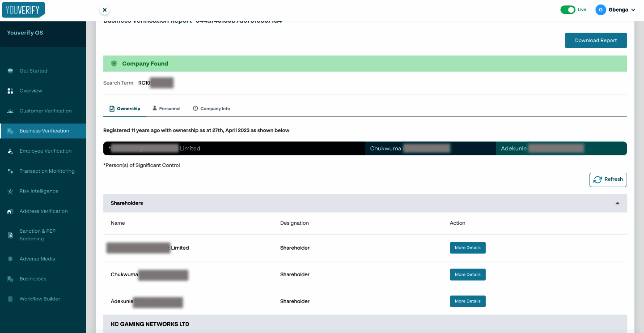Close the report with X button
Viewport: 644px width, 333px height.
(104, 10)
